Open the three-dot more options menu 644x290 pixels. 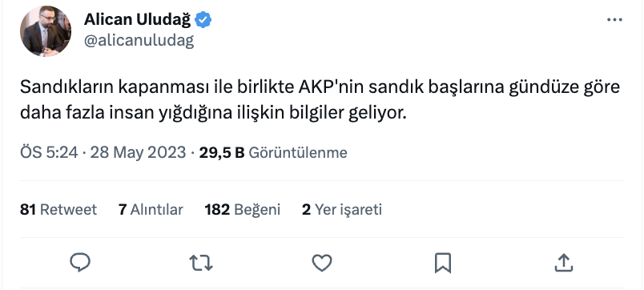[614, 20]
